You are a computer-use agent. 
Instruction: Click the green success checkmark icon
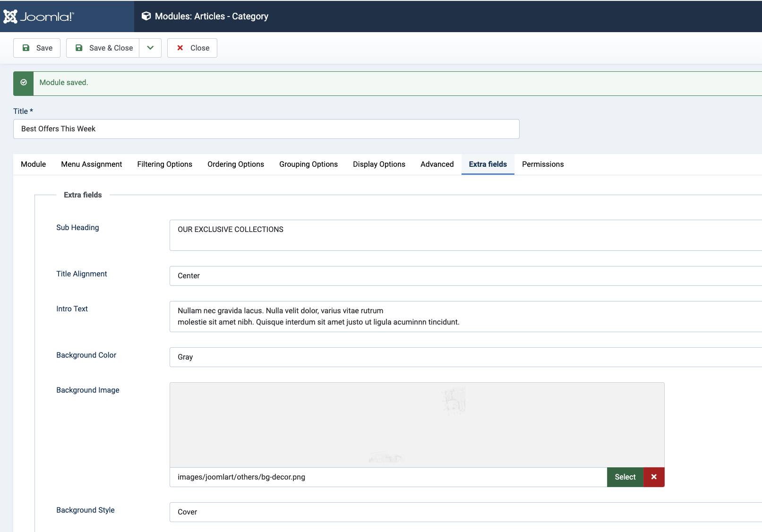click(x=24, y=83)
